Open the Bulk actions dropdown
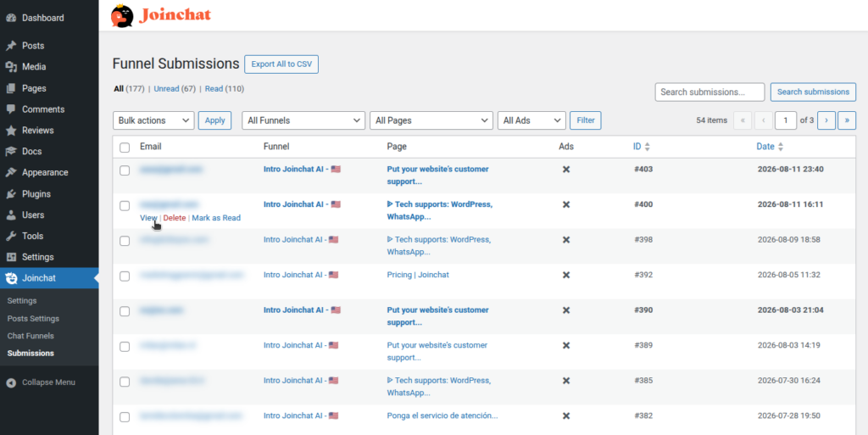The width and height of the screenshot is (868, 435). pos(153,120)
